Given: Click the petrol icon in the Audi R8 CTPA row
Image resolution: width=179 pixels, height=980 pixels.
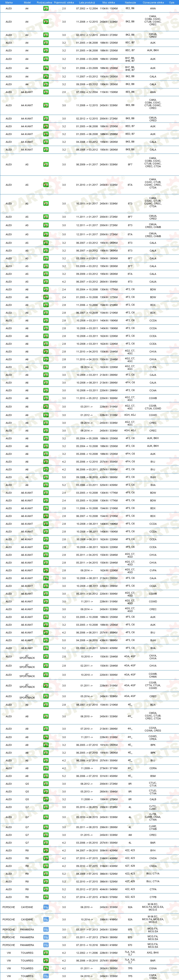Looking at the screenshot, I should [46, 890].
